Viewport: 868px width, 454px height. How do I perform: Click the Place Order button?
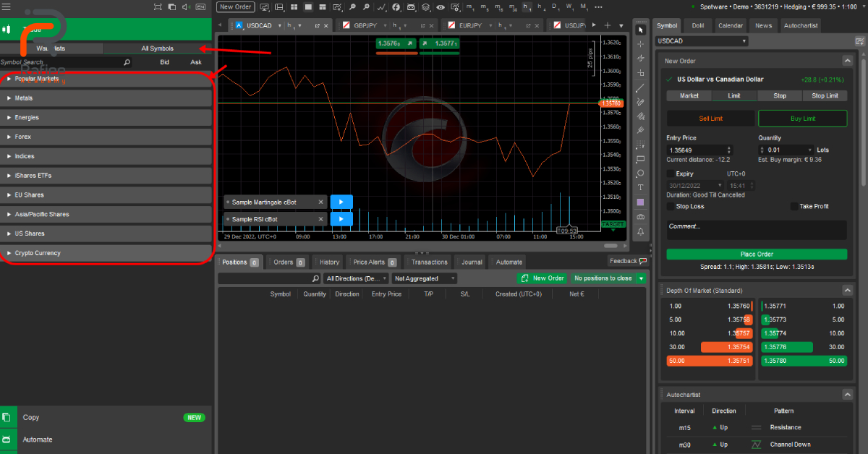757,254
